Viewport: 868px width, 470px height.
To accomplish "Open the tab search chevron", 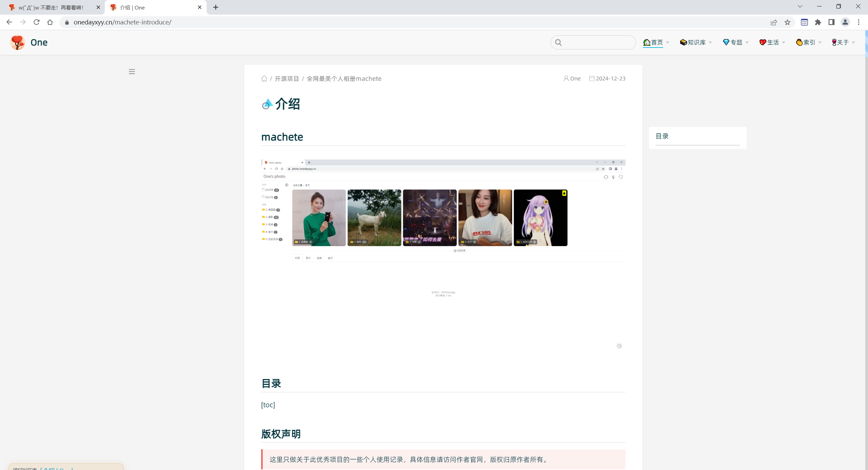I will click(x=800, y=6).
